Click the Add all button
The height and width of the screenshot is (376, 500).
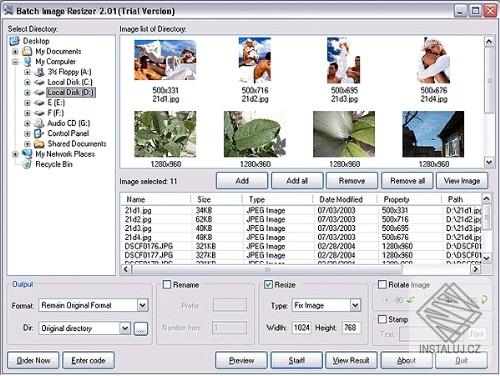297,181
